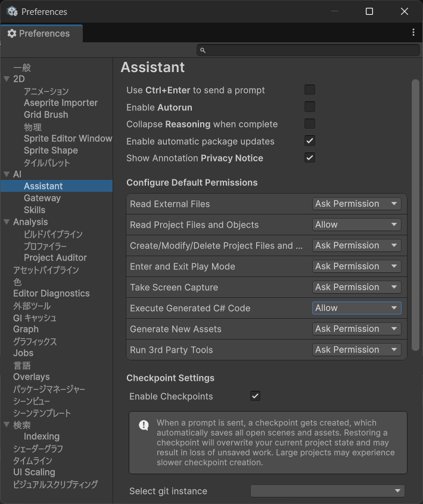Collapse the Analysis category triangle
Screen dimensions: 423x504
point(7,222)
